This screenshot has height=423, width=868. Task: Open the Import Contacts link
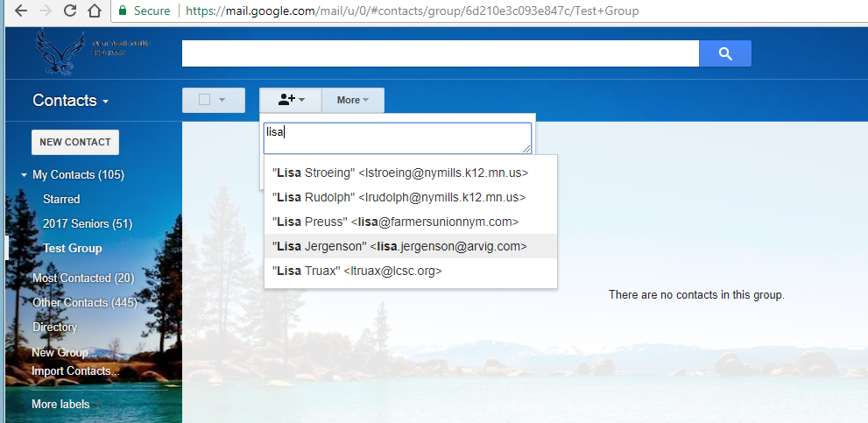click(75, 370)
